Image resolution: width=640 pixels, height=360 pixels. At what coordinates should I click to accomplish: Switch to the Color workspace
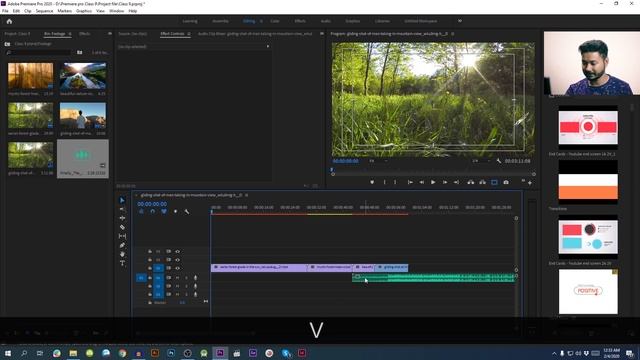275,21
